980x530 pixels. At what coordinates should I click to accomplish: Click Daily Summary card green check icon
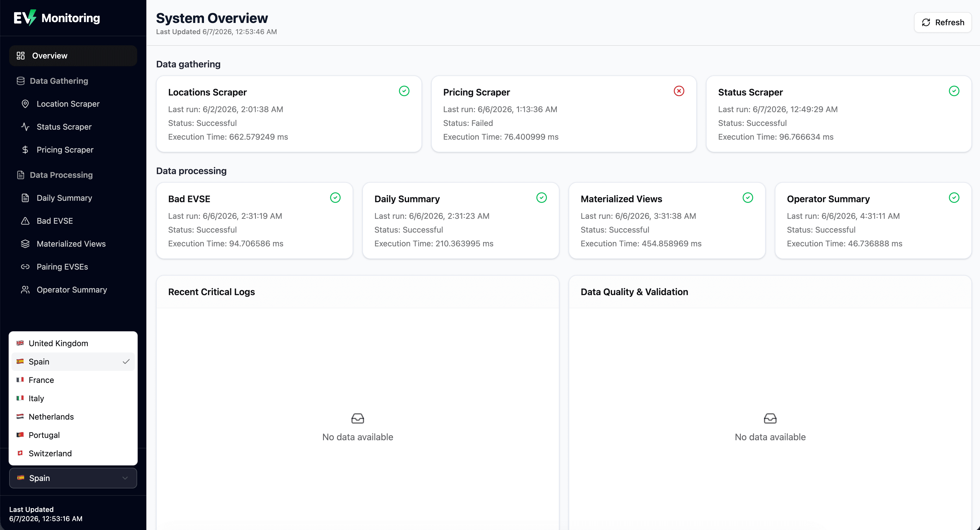(x=541, y=198)
